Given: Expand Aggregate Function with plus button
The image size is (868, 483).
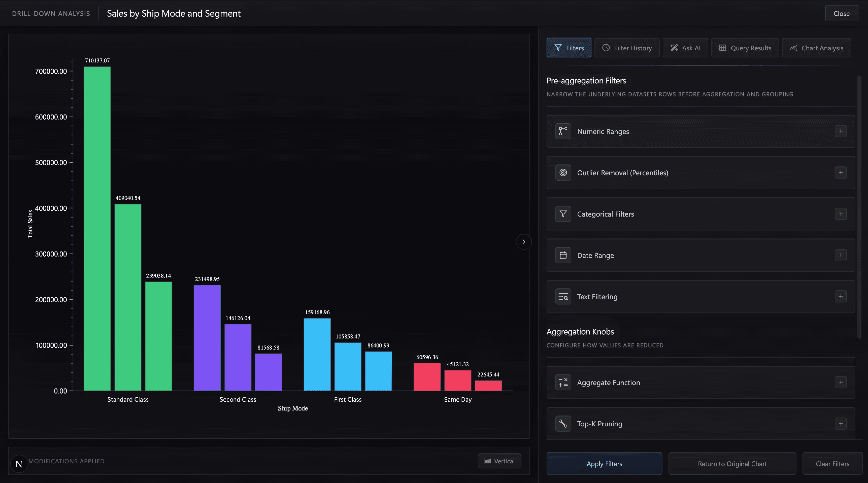Looking at the screenshot, I should click(x=841, y=383).
